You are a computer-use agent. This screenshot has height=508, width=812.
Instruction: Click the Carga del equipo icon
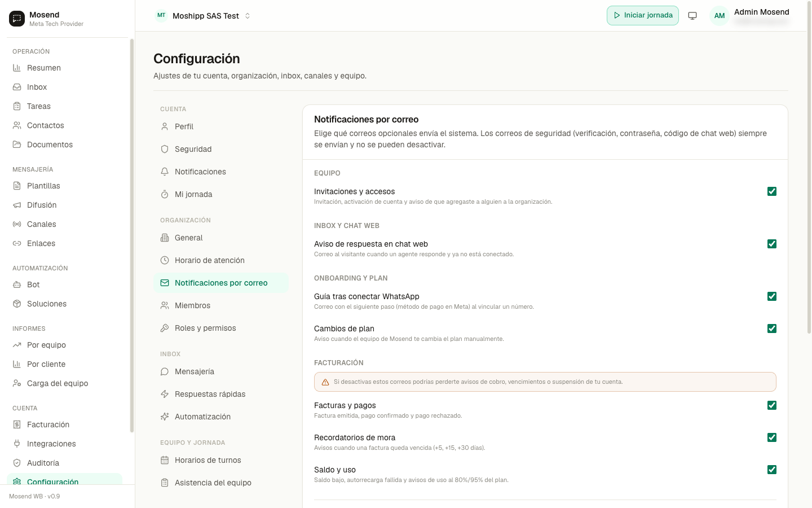(x=17, y=383)
